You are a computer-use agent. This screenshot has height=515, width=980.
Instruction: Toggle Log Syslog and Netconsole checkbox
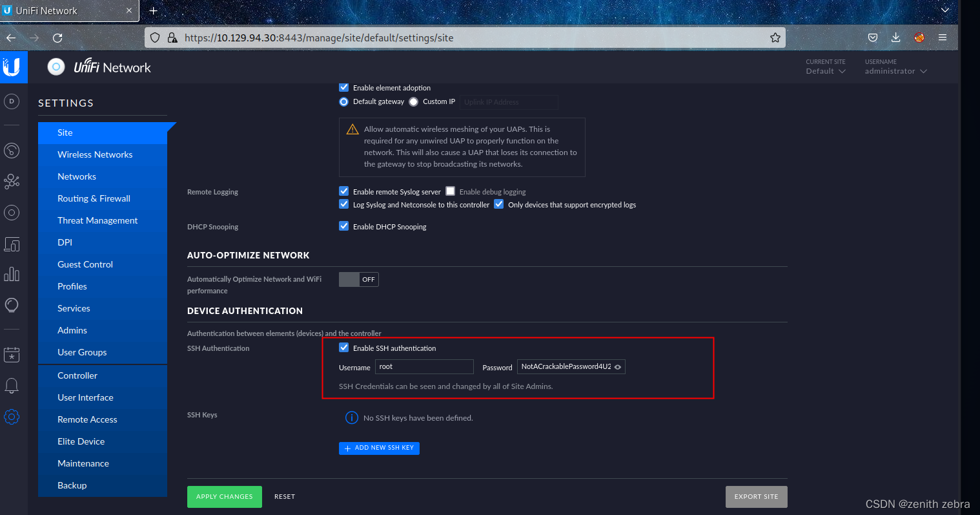(344, 204)
